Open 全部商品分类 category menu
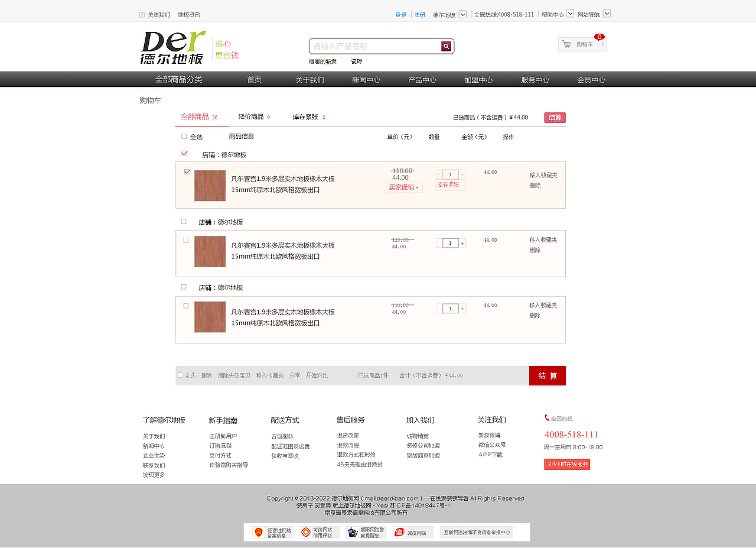The image size is (756, 548). point(178,79)
